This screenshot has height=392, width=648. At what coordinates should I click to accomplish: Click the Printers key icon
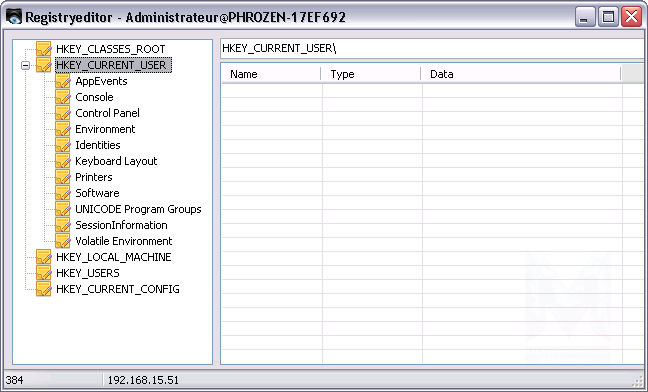coord(63,177)
